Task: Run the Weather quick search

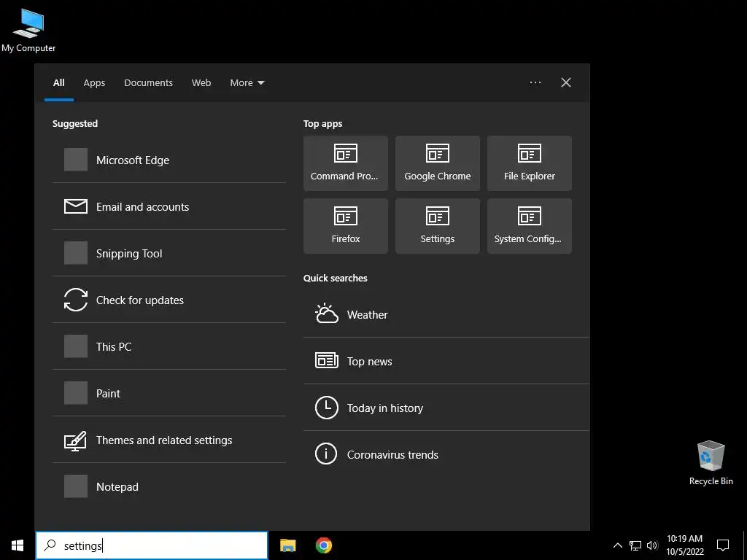Action: (446, 314)
